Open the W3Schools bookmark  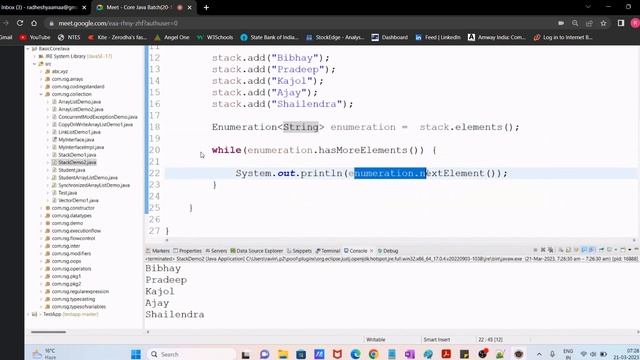[x=215, y=38]
